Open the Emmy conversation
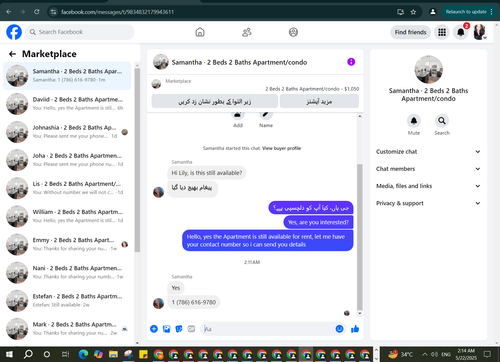The width and height of the screenshot is (500, 362). pos(67,244)
